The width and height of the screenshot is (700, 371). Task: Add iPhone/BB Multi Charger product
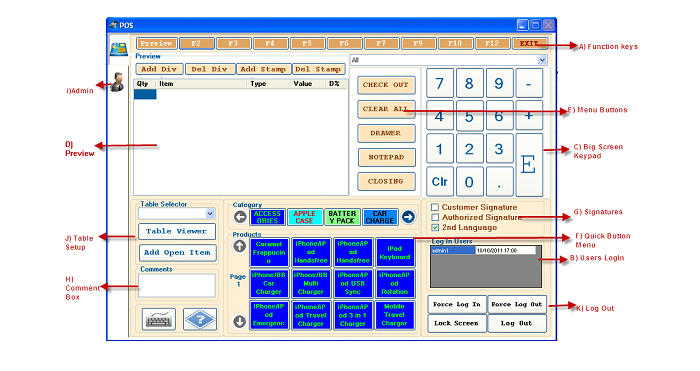(x=311, y=283)
